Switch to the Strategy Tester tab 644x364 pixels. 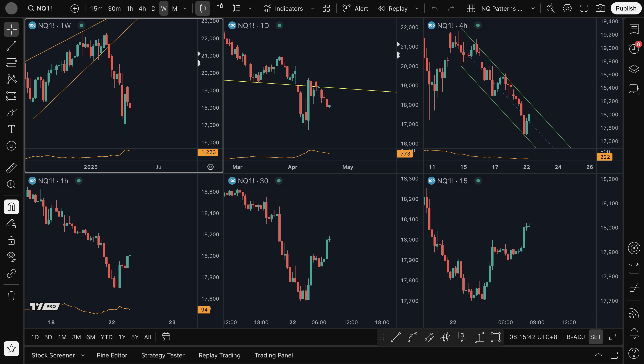[x=163, y=355]
